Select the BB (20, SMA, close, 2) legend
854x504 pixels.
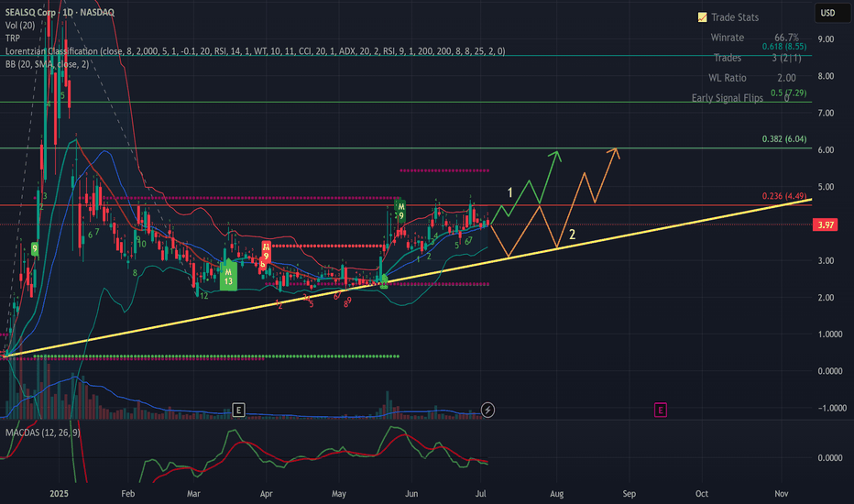[47, 64]
